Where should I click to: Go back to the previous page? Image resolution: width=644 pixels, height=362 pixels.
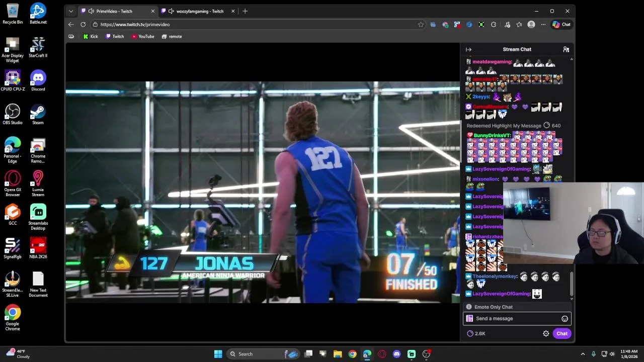(x=71, y=24)
